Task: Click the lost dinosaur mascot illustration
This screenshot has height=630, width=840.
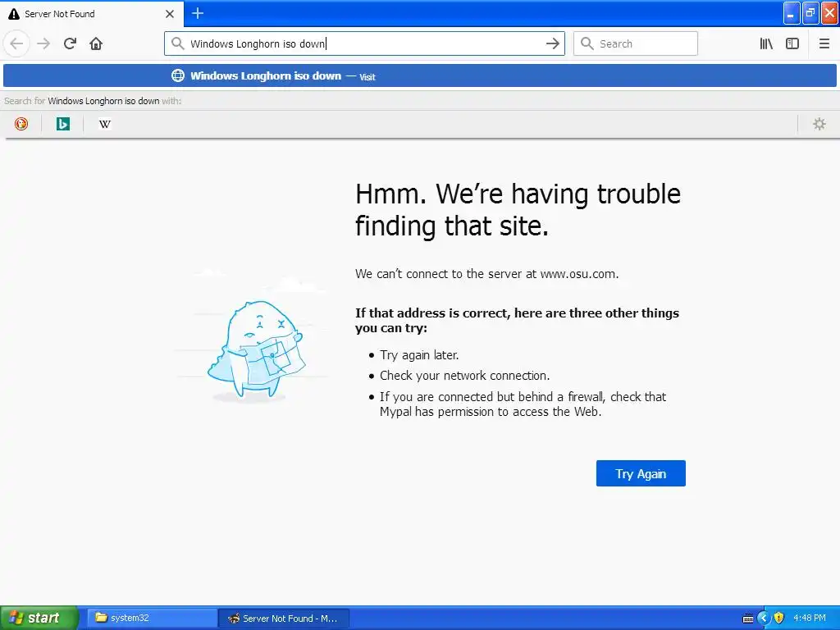Action: pos(256,349)
